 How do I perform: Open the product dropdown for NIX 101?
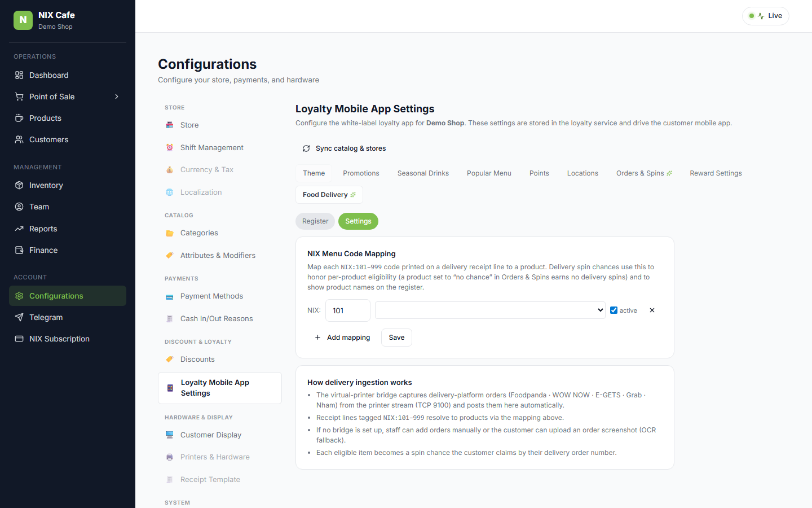490,310
